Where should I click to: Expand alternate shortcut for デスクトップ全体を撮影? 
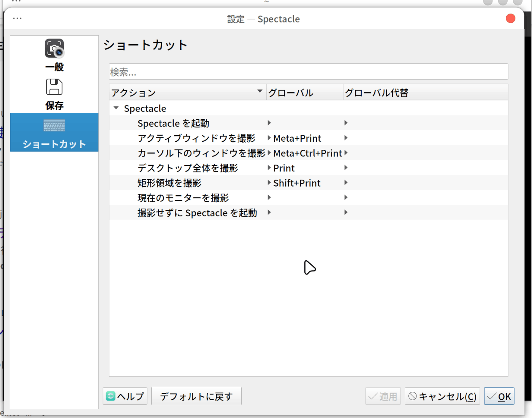click(346, 168)
